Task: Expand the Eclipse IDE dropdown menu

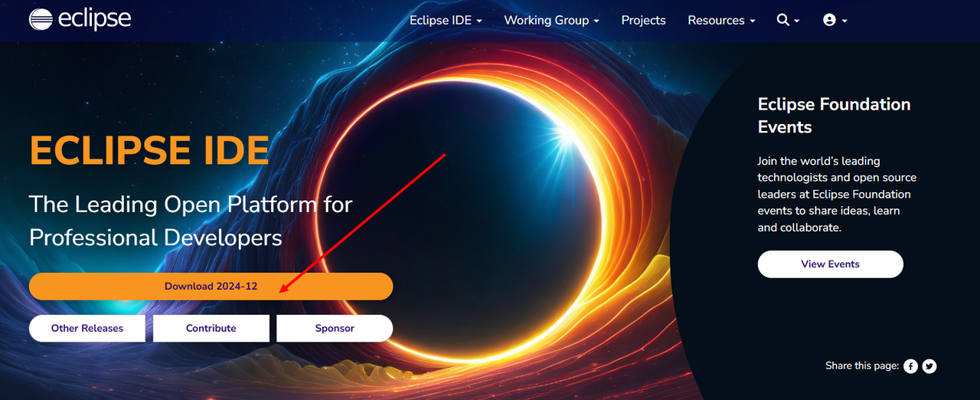Action: point(446,20)
